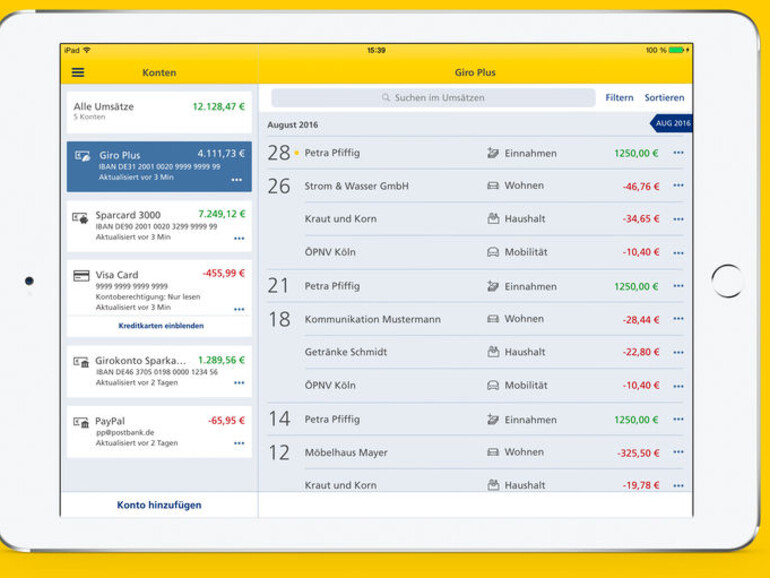The width and height of the screenshot is (770, 578).
Task: Open options for Getränke Schmidt
Action: point(678,352)
